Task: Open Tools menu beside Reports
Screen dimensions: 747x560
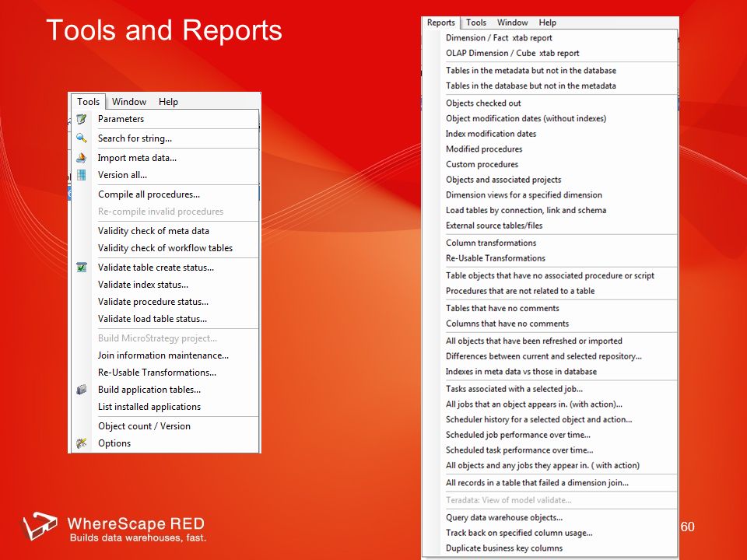Action: coord(476,23)
